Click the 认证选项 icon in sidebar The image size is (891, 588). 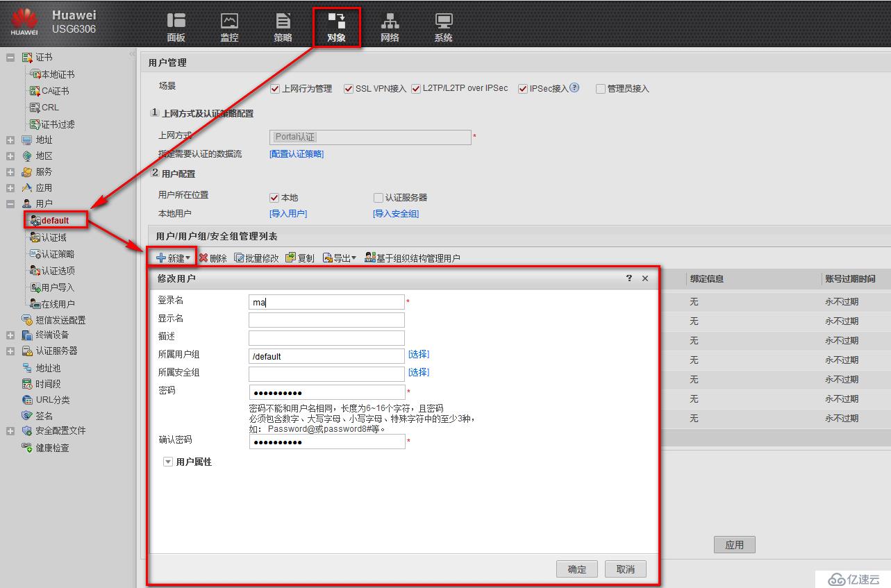click(x=35, y=271)
